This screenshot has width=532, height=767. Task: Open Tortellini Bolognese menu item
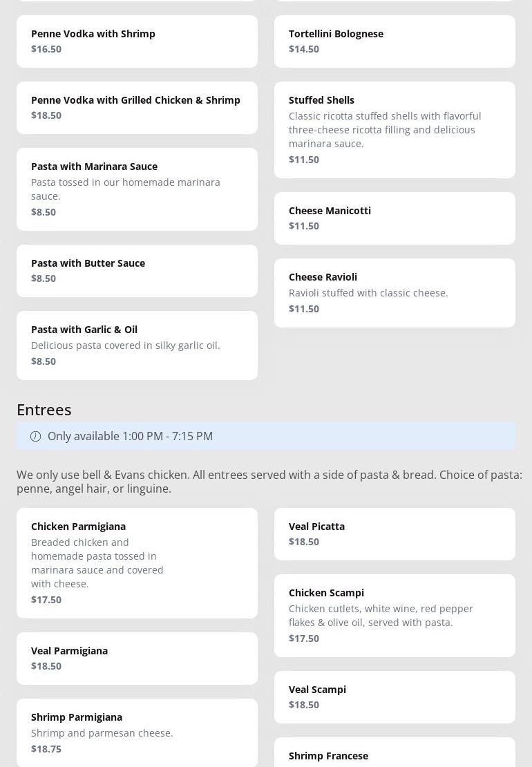[395, 41]
